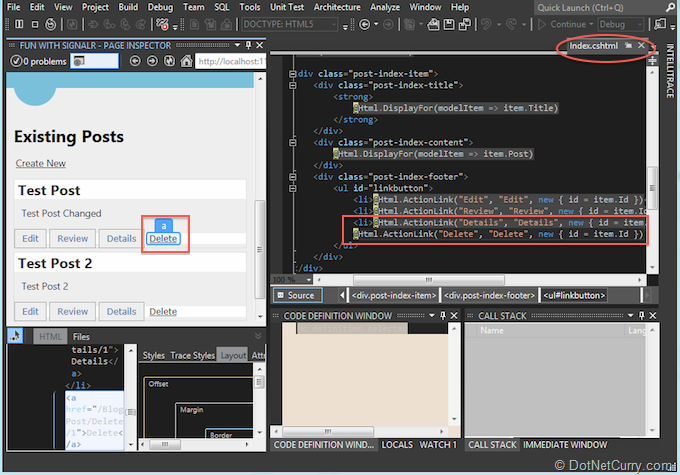Toggle the Inspect element pointer tool

point(15,336)
